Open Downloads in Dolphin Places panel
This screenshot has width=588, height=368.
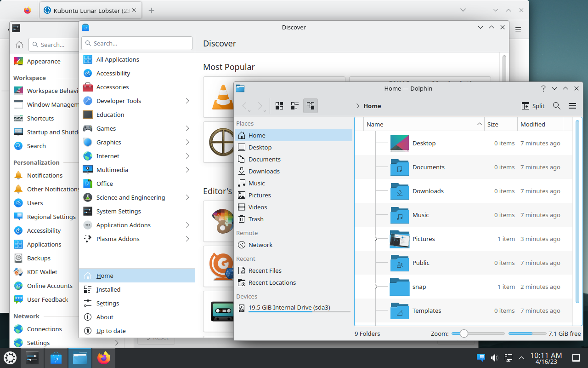pos(294,171)
